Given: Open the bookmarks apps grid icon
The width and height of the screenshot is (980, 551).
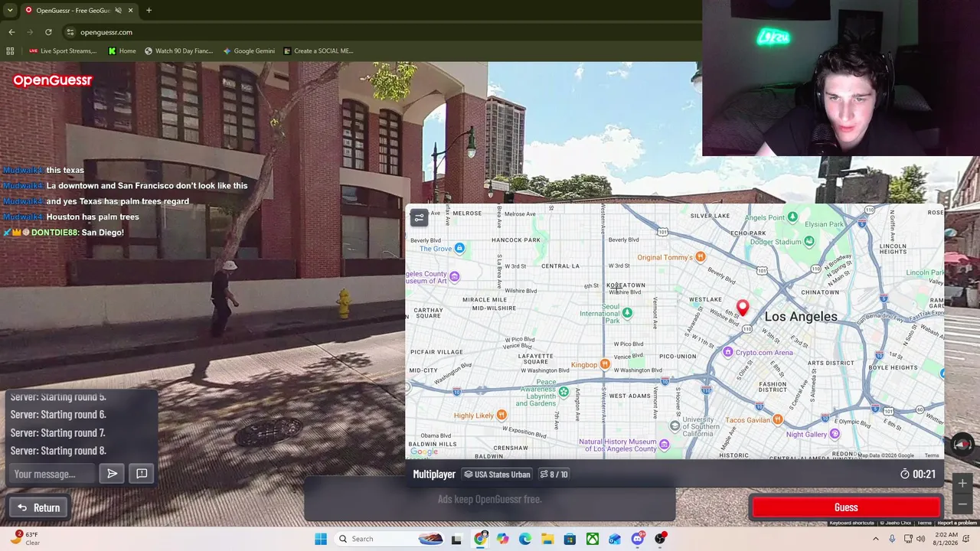Looking at the screenshot, I should [10, 51].
